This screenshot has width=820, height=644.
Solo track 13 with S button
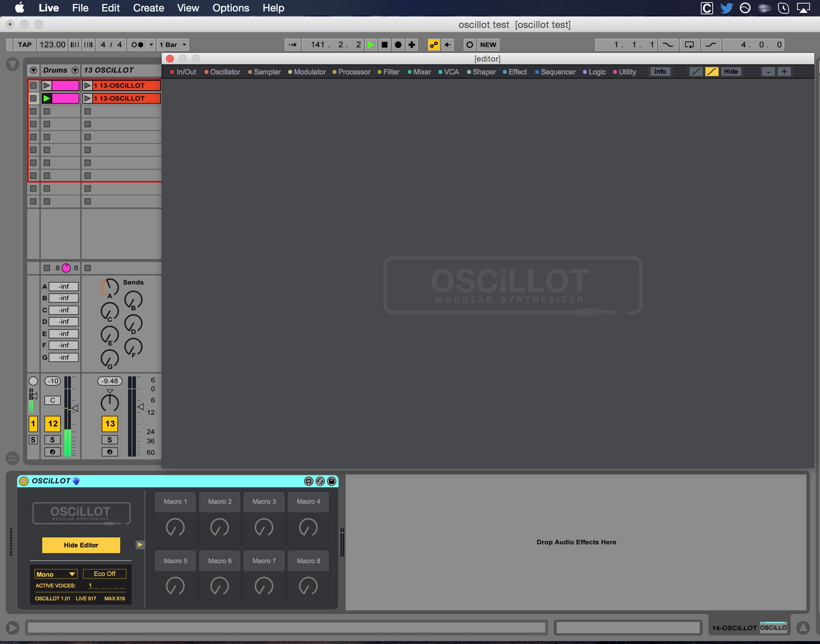pyautogui.click(x=110, y=439)
